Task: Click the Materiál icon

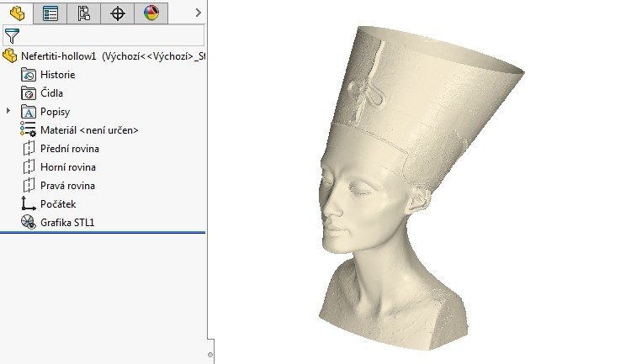Action: tap(28, 130)
